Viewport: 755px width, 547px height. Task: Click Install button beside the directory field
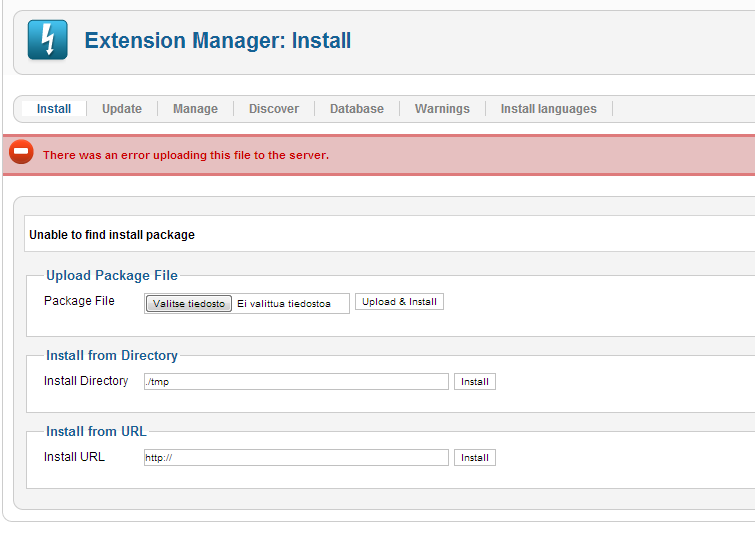coord(475,382)
